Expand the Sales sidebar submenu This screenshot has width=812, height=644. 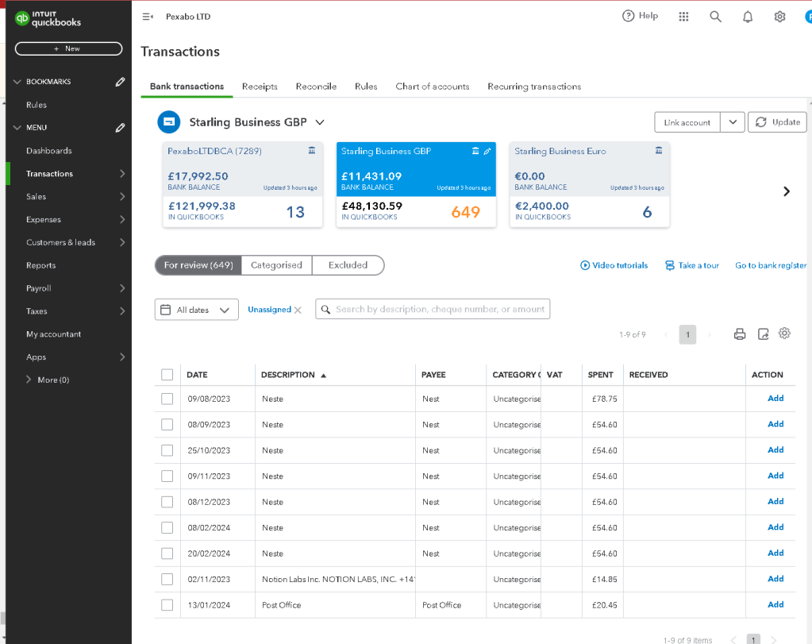click(122, 196)
